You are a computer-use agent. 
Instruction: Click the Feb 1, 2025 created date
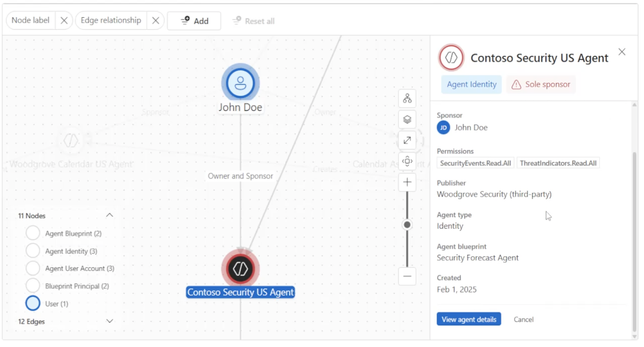pos(457,290)
